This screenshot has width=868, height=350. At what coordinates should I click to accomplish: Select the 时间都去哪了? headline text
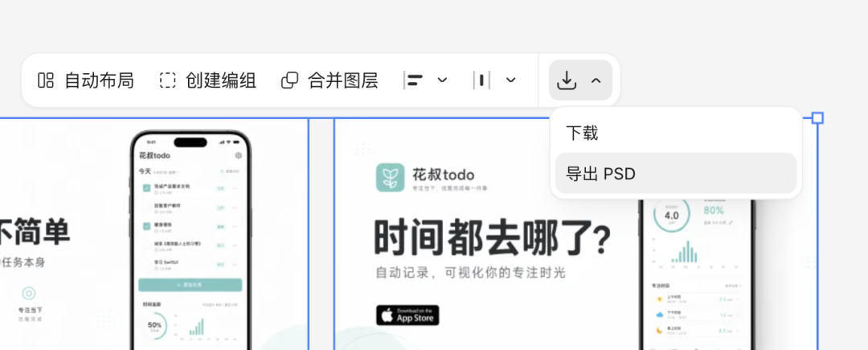pos(492,237)
